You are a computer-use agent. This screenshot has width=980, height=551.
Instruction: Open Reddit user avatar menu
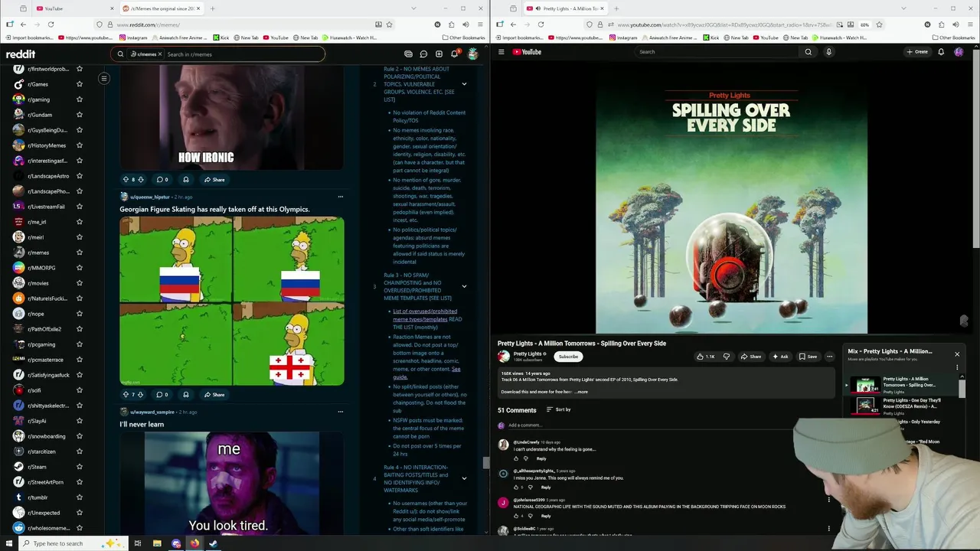click(x=472, y=54)
